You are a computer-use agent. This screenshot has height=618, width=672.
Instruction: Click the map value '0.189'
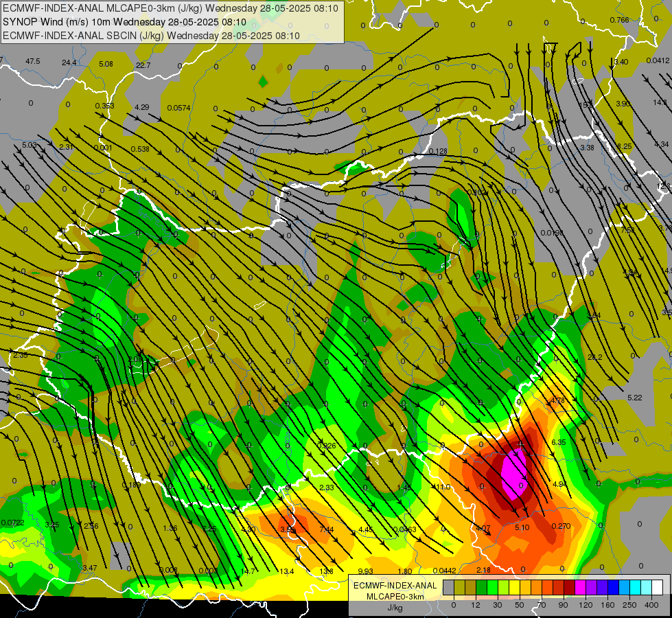[131, 485]
